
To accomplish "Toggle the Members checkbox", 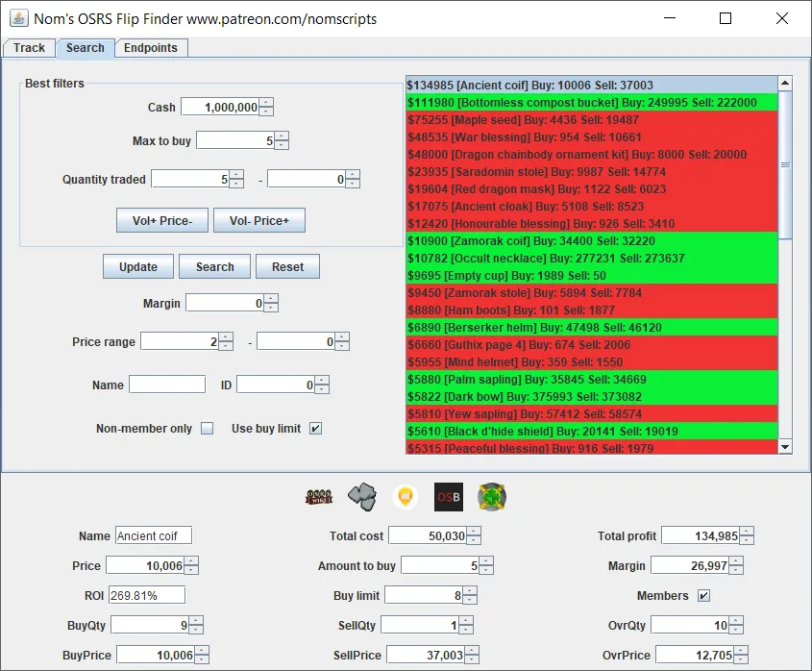I will tap(703, 595).
